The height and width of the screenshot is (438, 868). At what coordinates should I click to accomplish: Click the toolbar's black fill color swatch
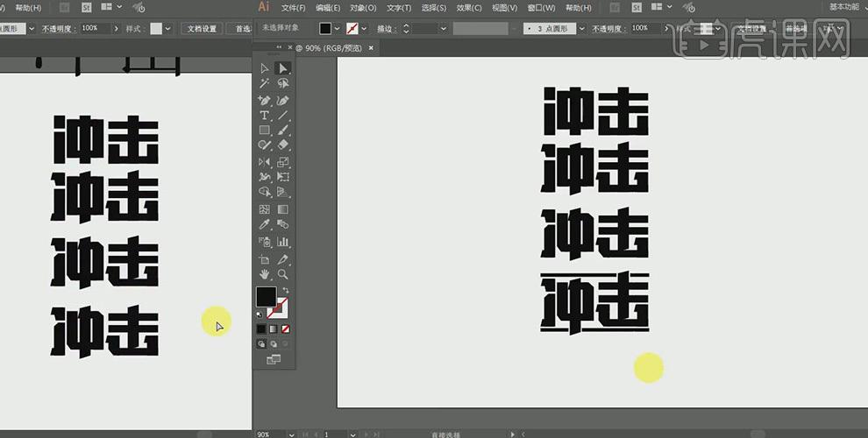tap(266, 296)
